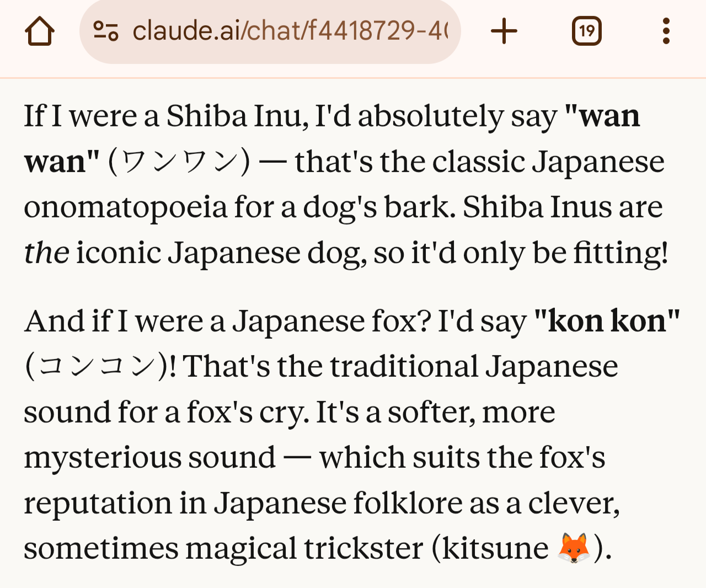Click the italic word "the"
Image resolution: width=706 pixels, height=588 pixels.
point(46,253)
